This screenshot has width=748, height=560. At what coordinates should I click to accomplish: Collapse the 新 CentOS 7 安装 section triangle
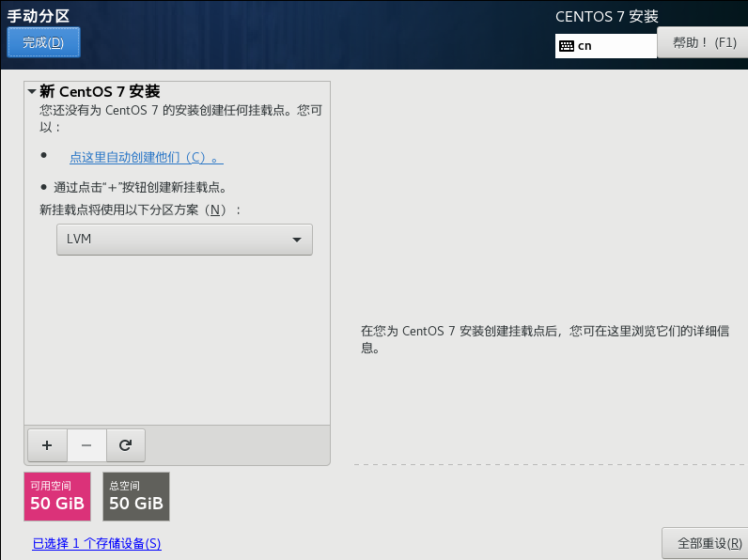coord(32,91)
